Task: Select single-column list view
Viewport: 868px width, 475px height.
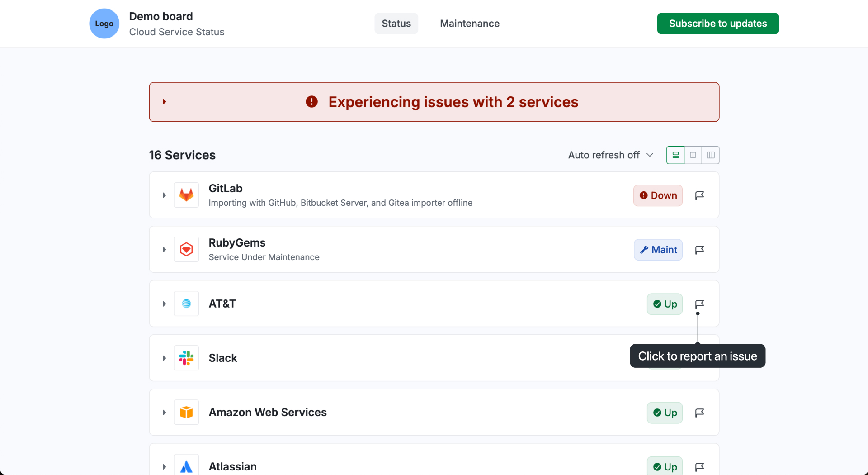Action: click(x=675, y=155)
